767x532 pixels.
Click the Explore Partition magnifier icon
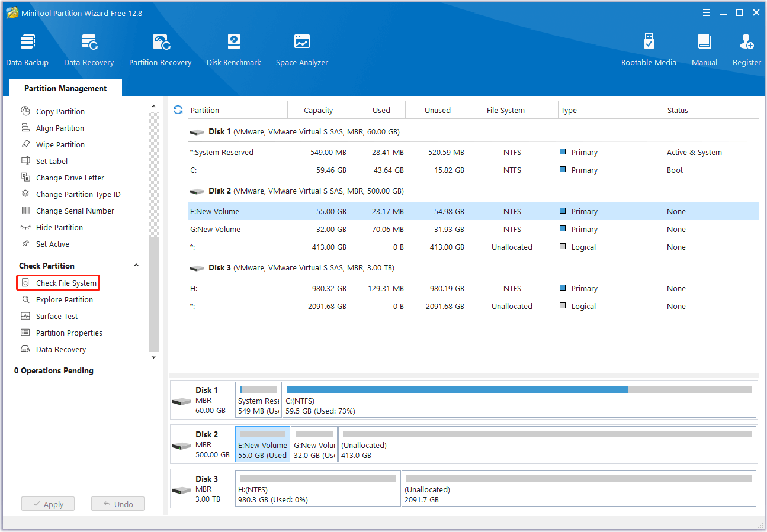click(x=25, y=299)
